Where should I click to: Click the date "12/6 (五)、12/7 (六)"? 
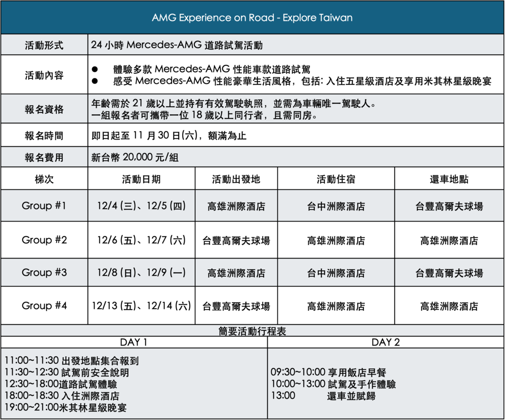click(x=141, y=240)
